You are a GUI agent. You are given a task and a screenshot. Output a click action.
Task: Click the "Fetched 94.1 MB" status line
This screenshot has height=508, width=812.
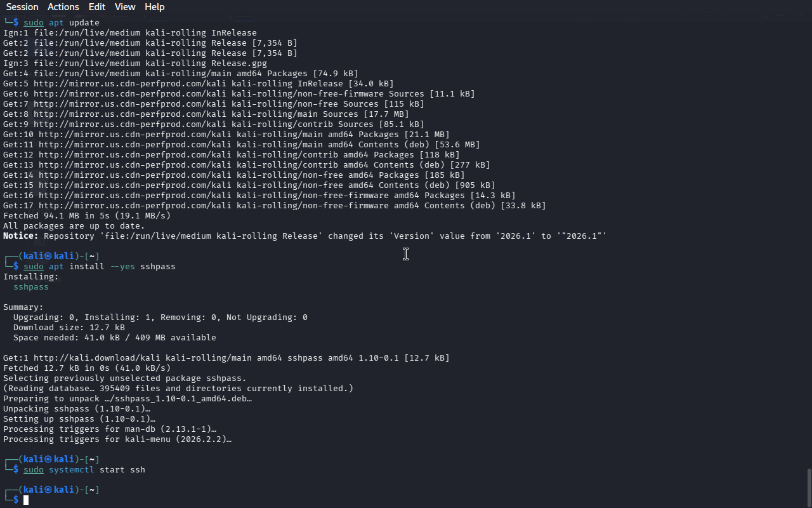point(87,216)
